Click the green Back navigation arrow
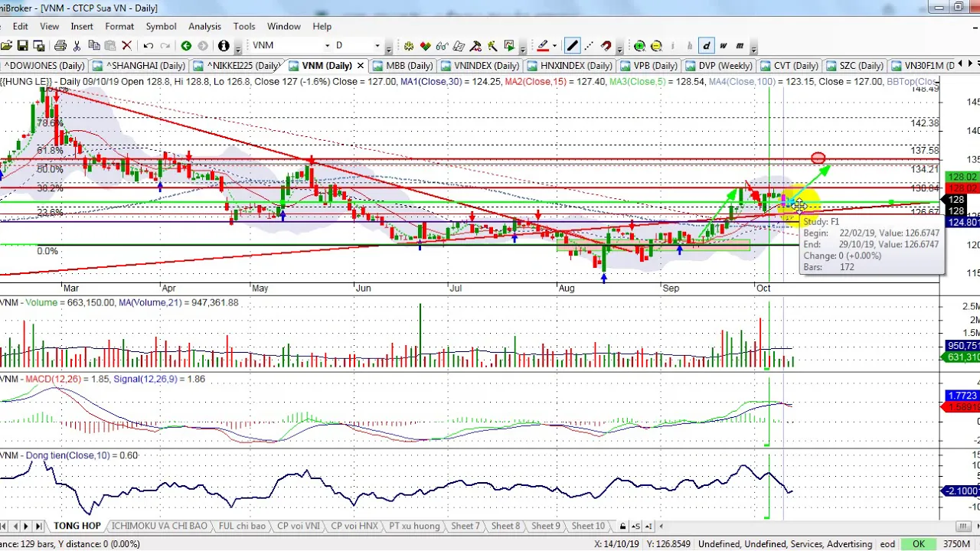Screen dimensions: 980x551 coord(186,46)
